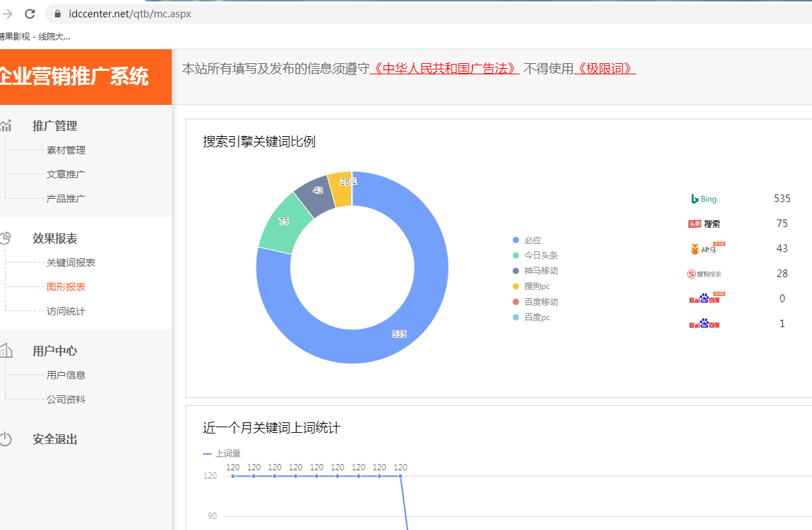Viewport: 812px width, 530px height.
Task: Open the 《中华人民共和国广告法》 link
Action: pyautogui.click(x=445, y=69)
